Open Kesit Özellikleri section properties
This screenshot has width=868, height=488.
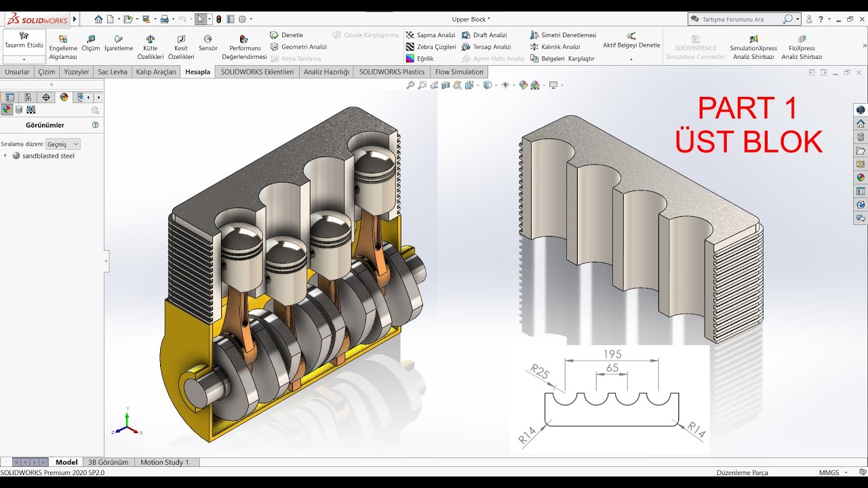(x=181, y=47)
